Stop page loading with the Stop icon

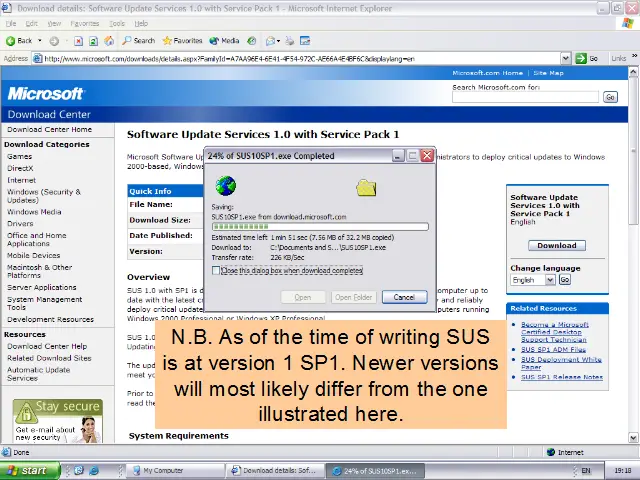click(78, 41)
